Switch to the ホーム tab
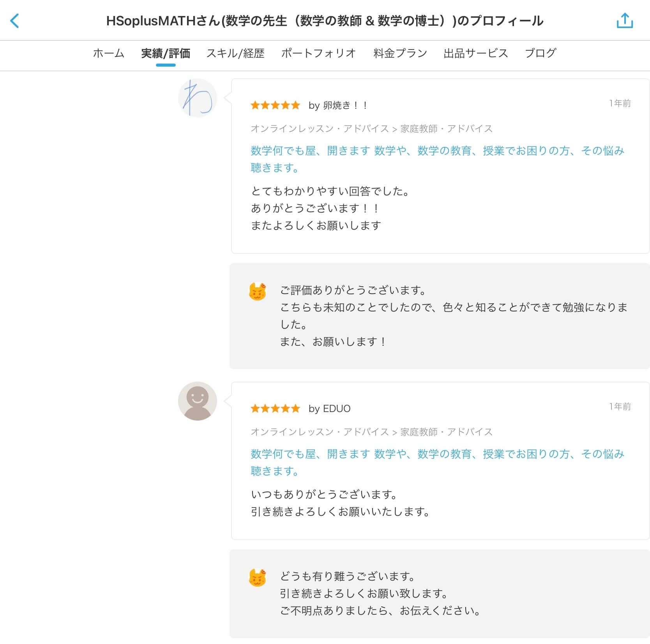650x644 pixels. pos(108,53)
